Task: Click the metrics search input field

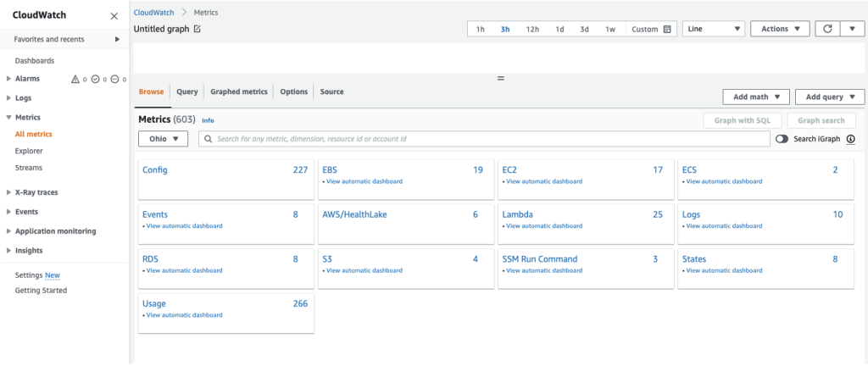Action: 484,139
